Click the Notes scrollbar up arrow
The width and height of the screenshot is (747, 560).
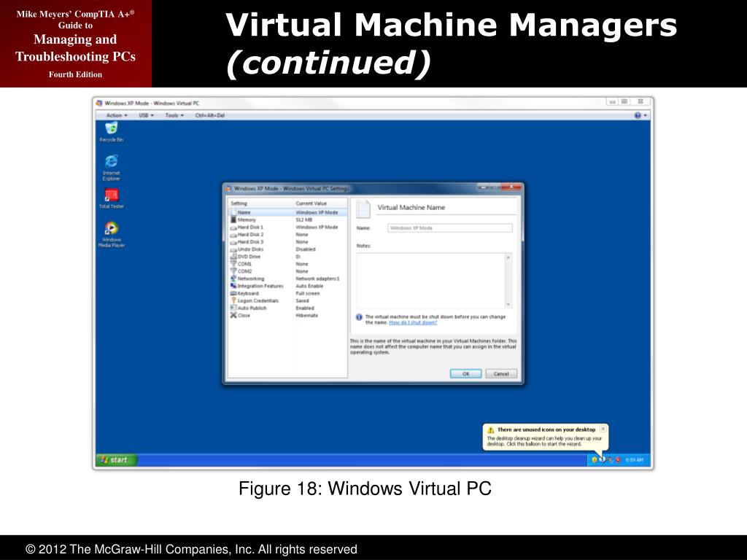[508, 257]
